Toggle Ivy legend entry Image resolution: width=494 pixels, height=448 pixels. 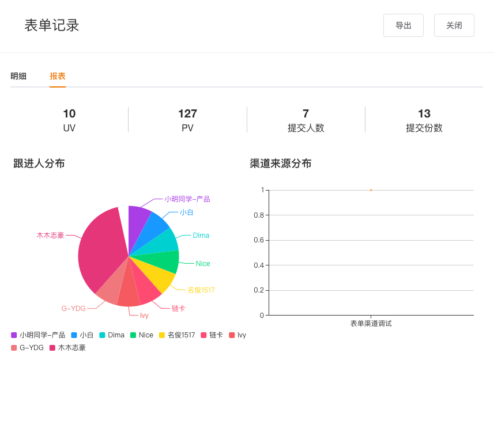(237, 335)
